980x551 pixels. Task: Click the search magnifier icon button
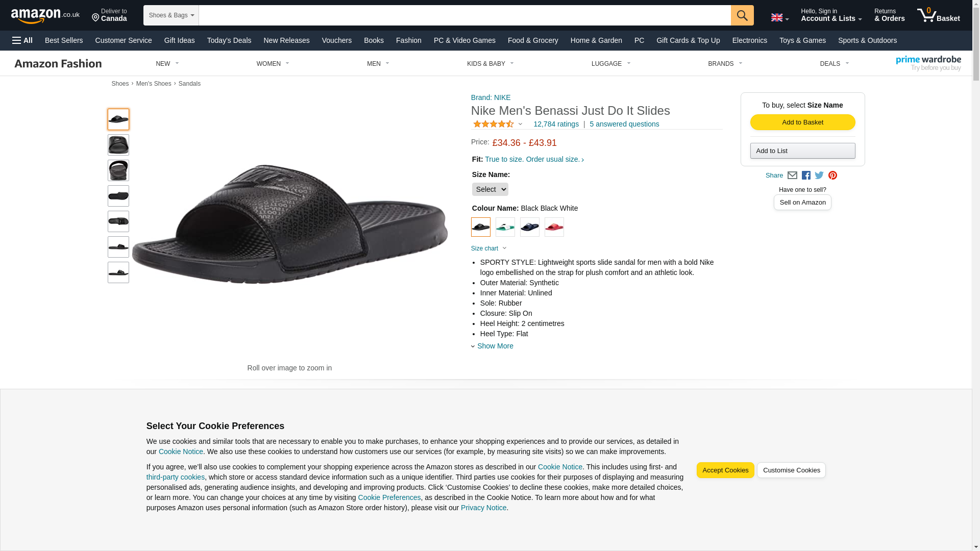(x=742, y=15)
